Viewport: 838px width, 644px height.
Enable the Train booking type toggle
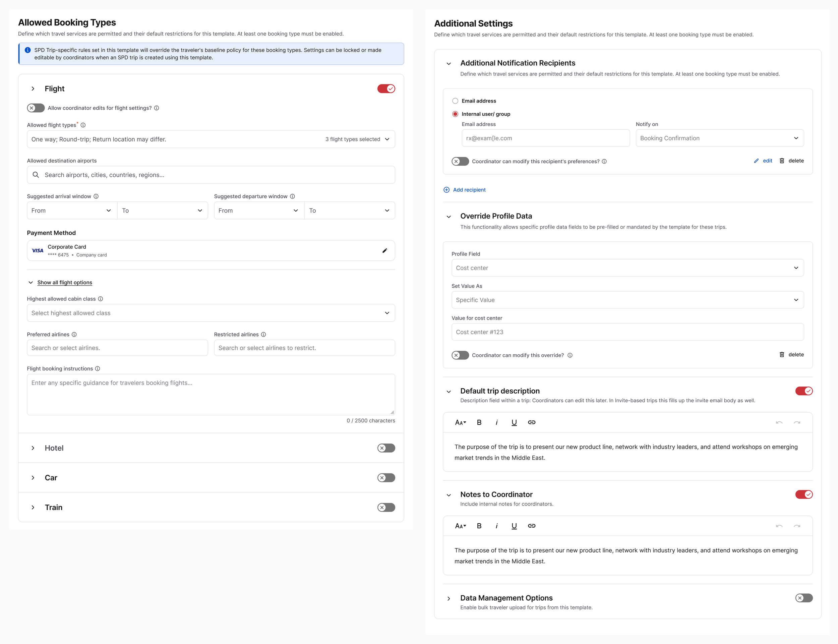pyautogui.click(x=386, y=508)
